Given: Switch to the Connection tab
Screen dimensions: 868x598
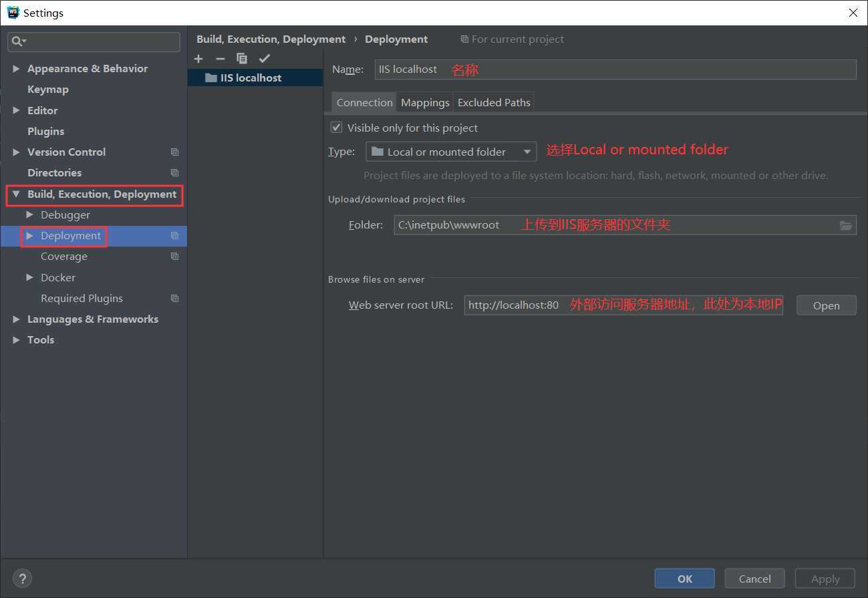Looking at the screenshot, I should (x=364, y=102).
